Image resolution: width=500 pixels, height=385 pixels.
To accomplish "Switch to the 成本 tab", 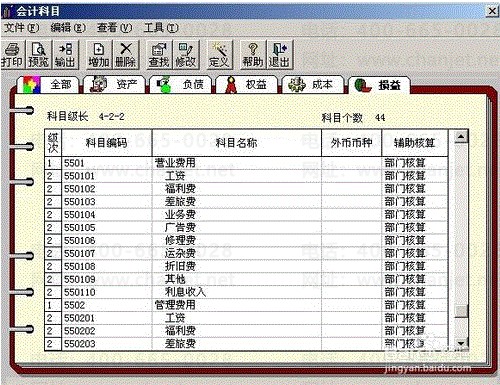I will pos(313,85).
